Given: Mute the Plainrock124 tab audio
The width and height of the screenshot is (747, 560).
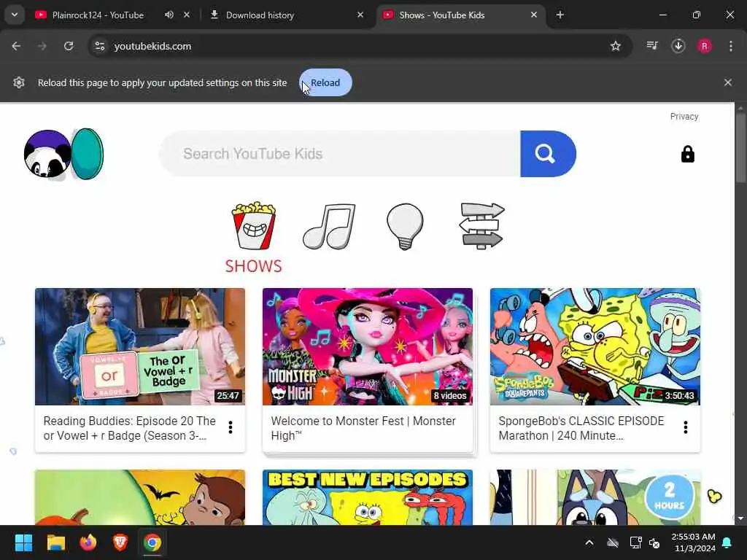Looking at the screenshot, I should click(169, 15).
